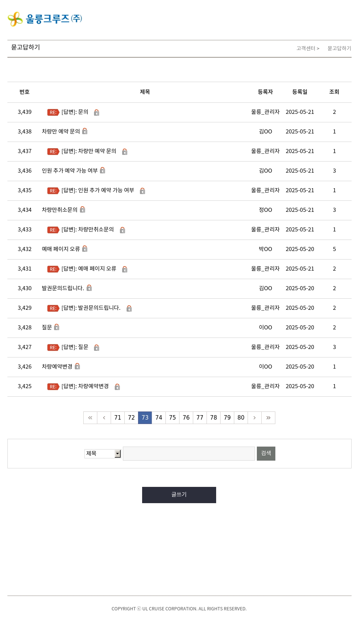Screen dimensions: 359x644
Task: Click the 고객센터 breadcrumb link
Action: pyautogui.click(x=306, y=48)
